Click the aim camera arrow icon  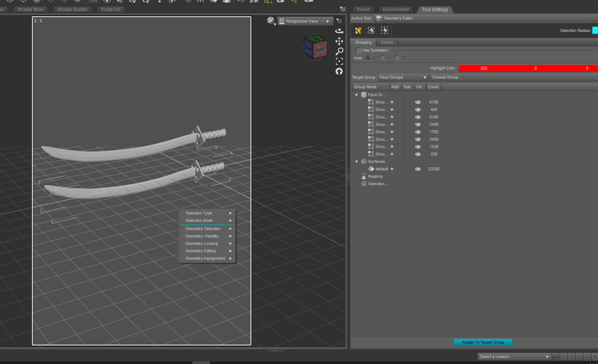coord(339,71)
